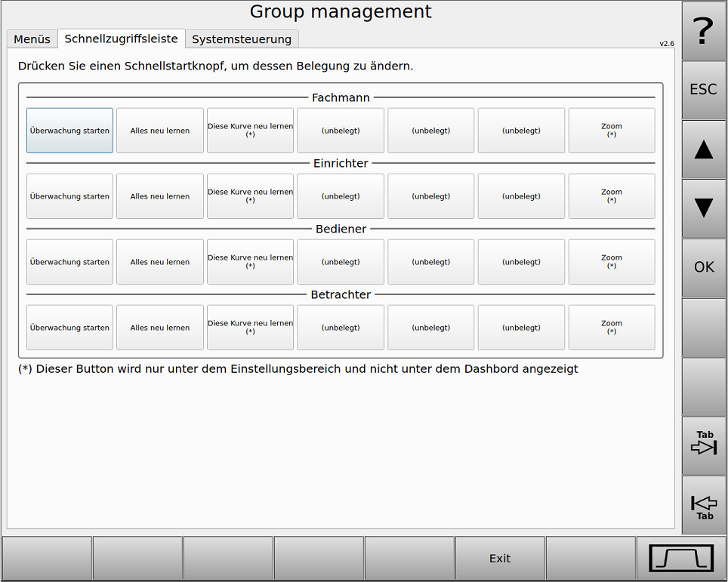728x582 pixels.
Task: Choose Diese Kurve neu lernen for Bediener
Action: tap(249, 261)
